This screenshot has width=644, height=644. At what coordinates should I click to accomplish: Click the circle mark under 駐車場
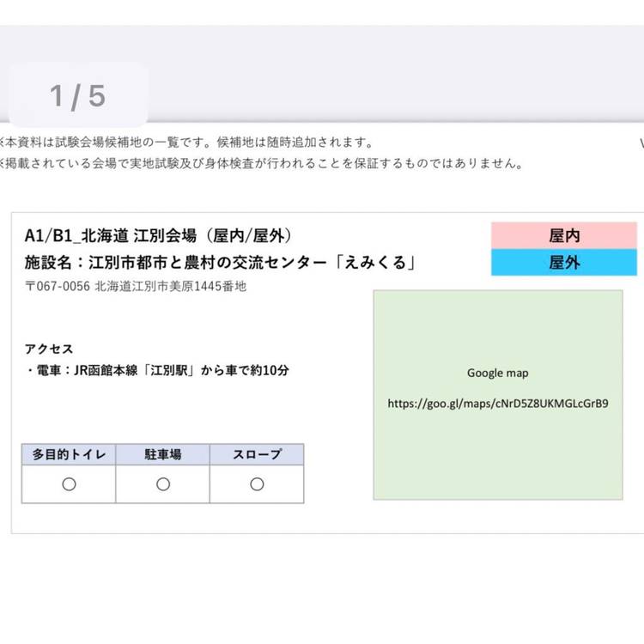163,484
